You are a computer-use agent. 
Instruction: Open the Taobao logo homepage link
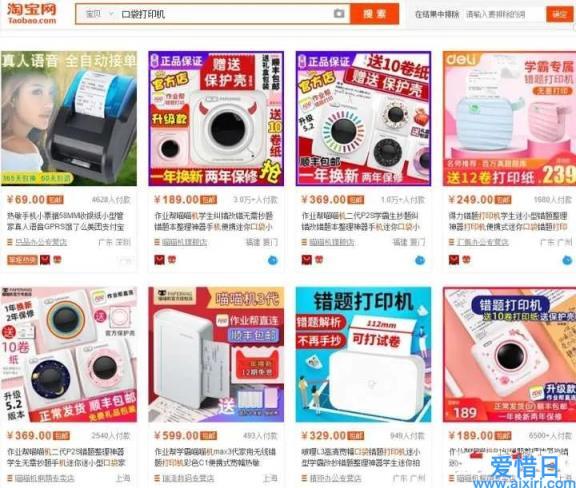(x=32, y=14)
